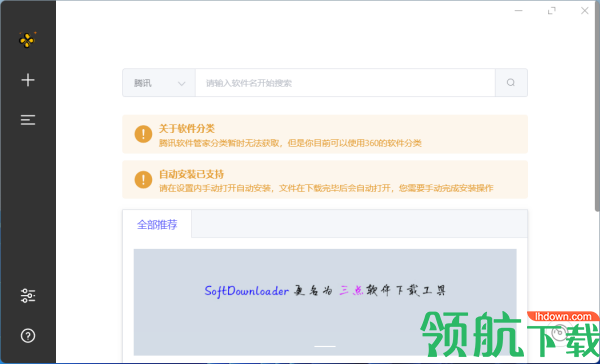
Task: Select the 全部推荐 tab
Action: (157, 224)
